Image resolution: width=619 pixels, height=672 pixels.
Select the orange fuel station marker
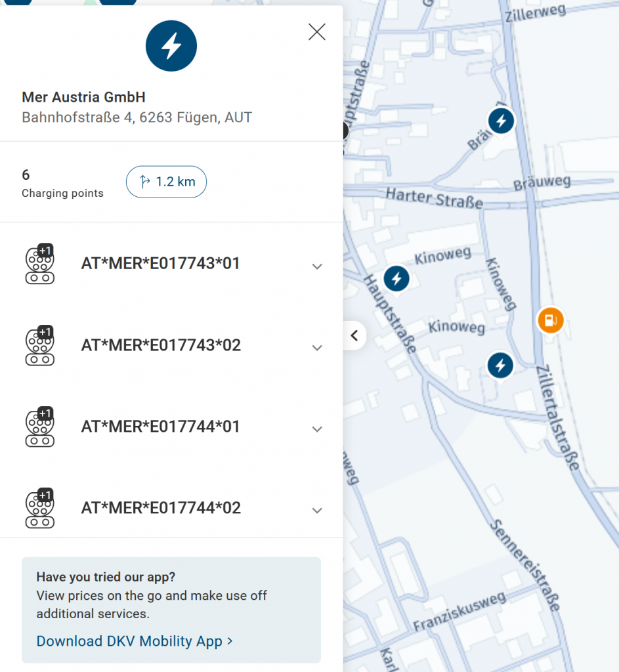point(549,320)
